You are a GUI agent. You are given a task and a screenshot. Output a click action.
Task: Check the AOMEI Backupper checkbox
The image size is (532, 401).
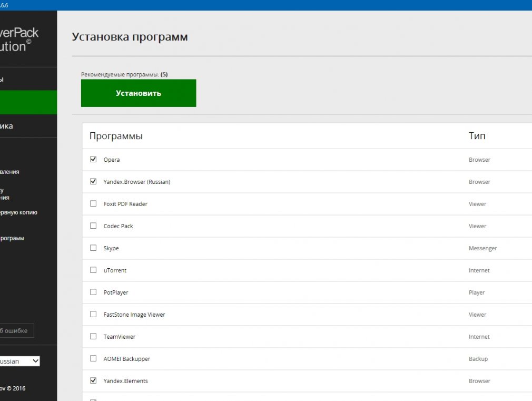pyautogui.click(x=93, y=358)
